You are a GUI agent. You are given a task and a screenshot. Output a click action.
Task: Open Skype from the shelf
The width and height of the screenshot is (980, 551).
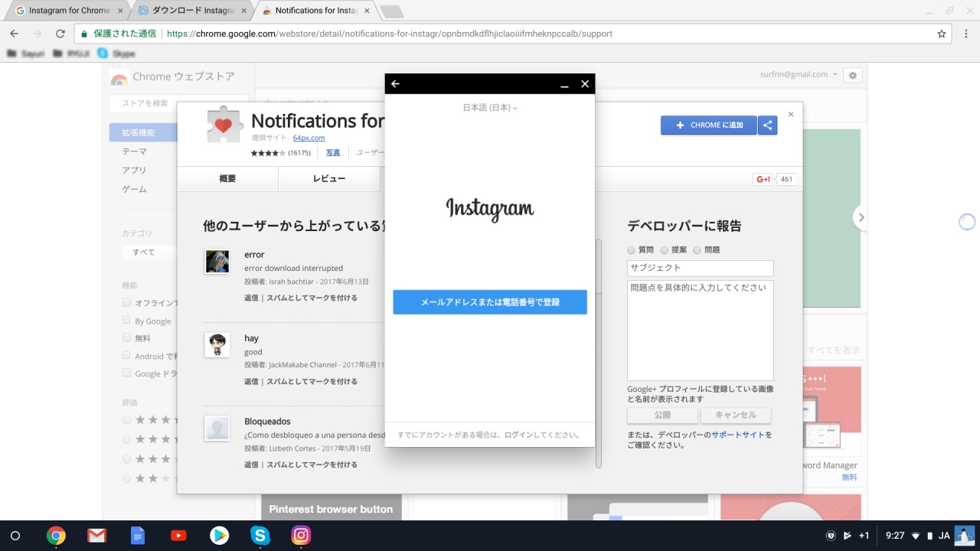point(260,536)
